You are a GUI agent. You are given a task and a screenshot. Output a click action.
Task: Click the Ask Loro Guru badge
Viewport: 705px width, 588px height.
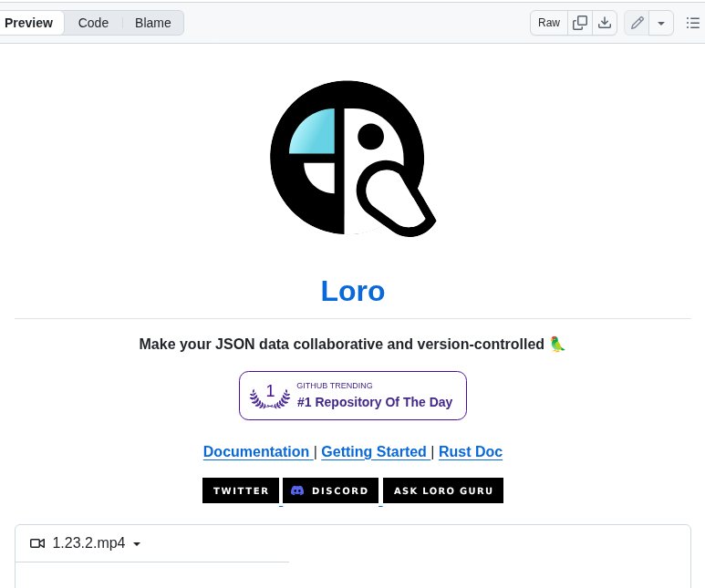(x=443, y=490)
